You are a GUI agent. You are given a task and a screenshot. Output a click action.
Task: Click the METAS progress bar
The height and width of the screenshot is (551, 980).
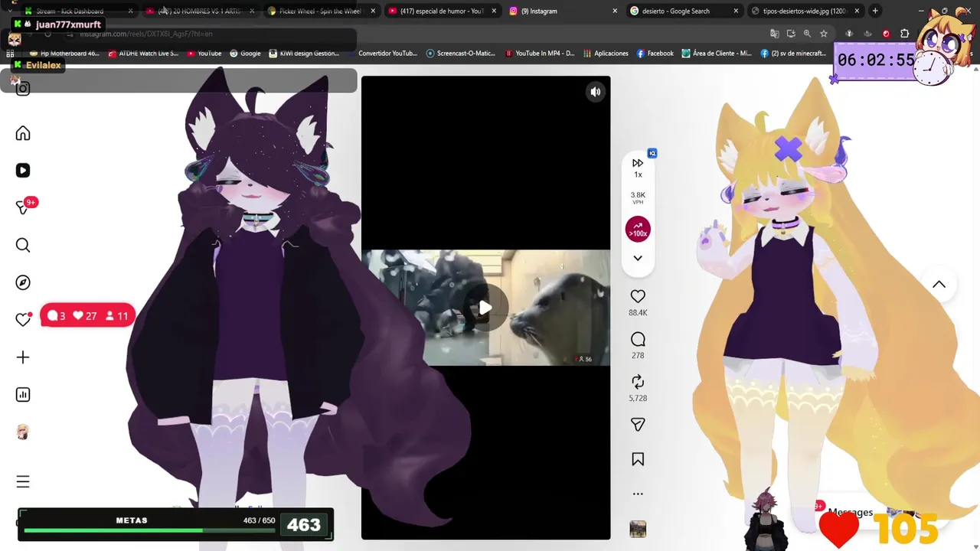tap(149, 530)
